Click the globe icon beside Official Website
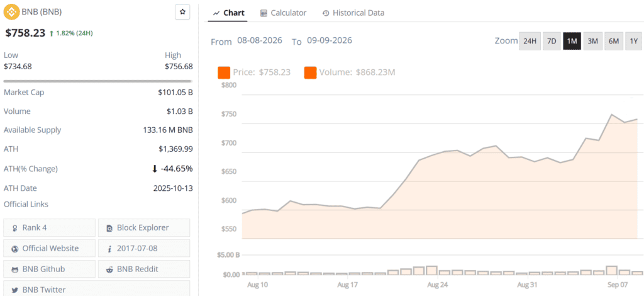This screenshot has height=296, width=644. [x=15, y=249]
